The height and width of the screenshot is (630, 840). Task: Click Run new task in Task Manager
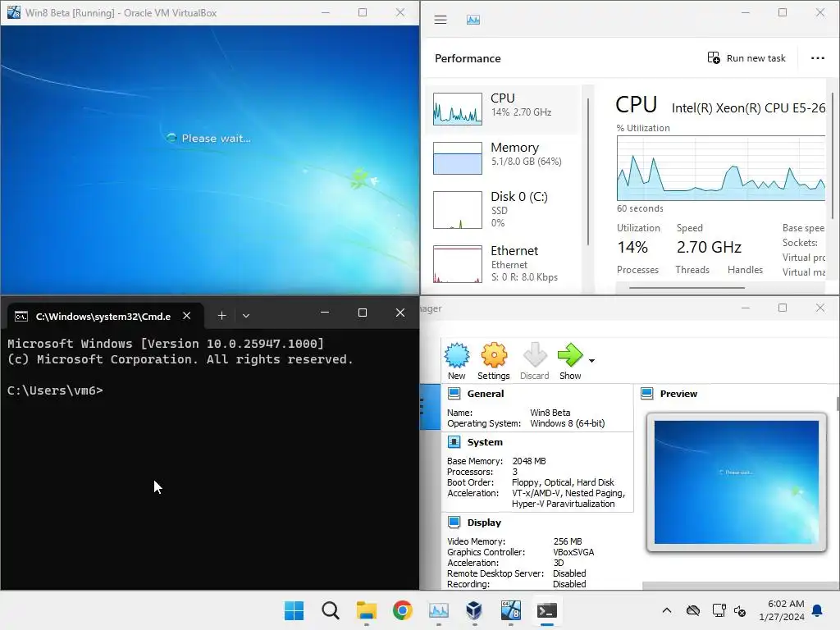pos(746,58)
